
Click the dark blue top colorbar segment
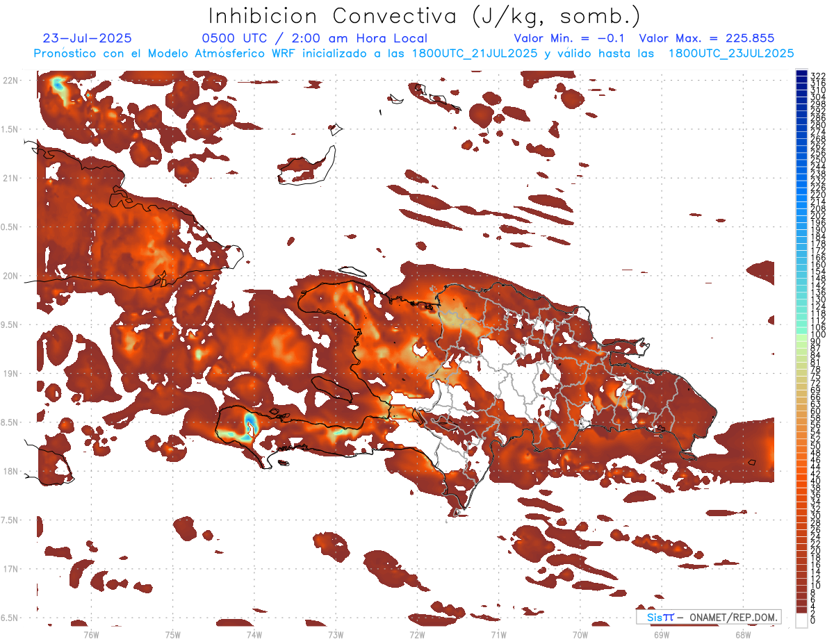coord(802,74)
